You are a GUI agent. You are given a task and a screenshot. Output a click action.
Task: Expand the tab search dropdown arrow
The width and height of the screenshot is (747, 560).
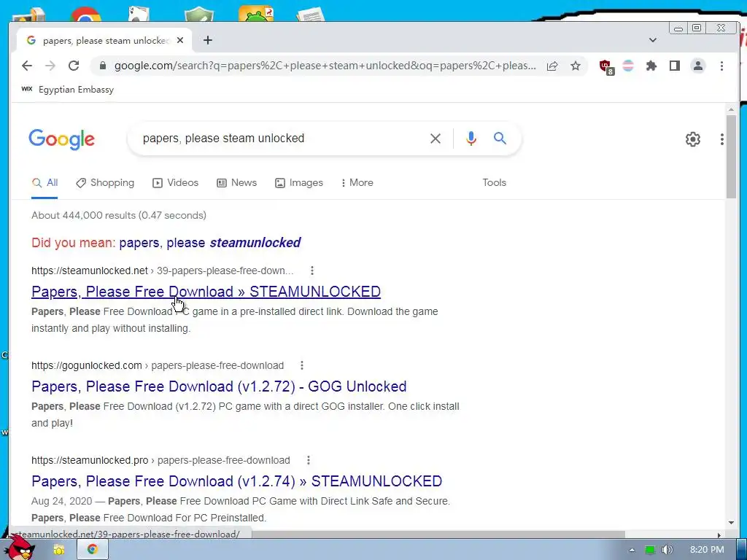(653, 40)
